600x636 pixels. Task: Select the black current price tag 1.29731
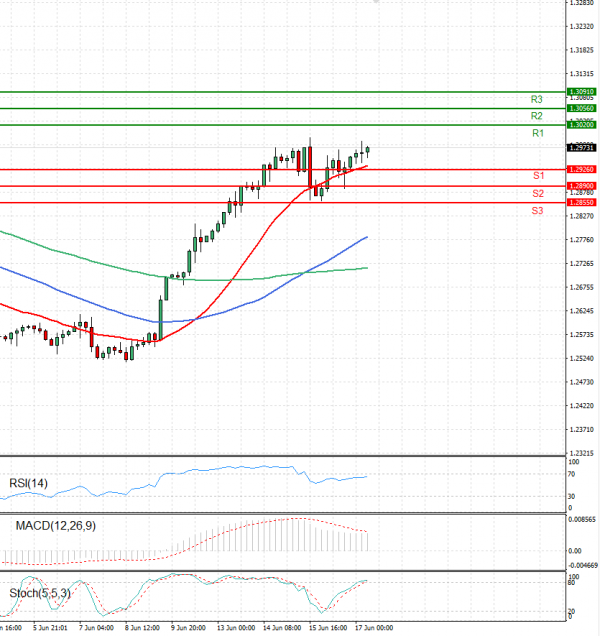coord(581,148)
